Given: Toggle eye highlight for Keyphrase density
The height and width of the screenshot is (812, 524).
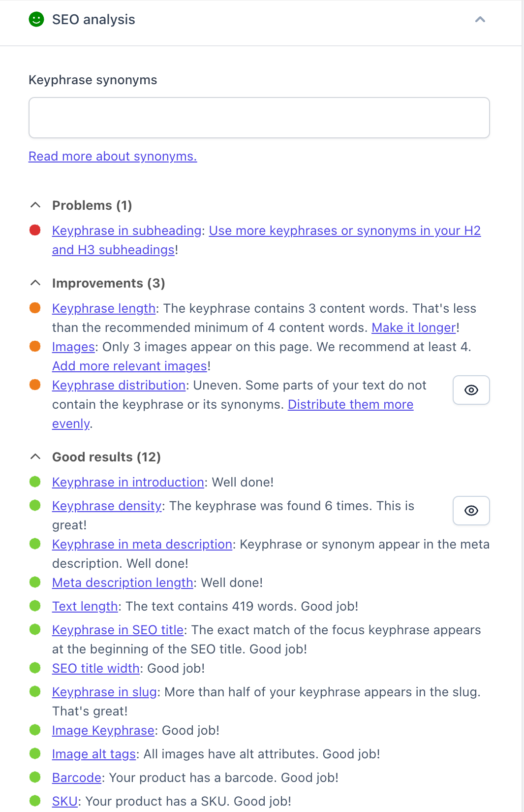Looking at the screenshot, I should [x=471, y=511].
